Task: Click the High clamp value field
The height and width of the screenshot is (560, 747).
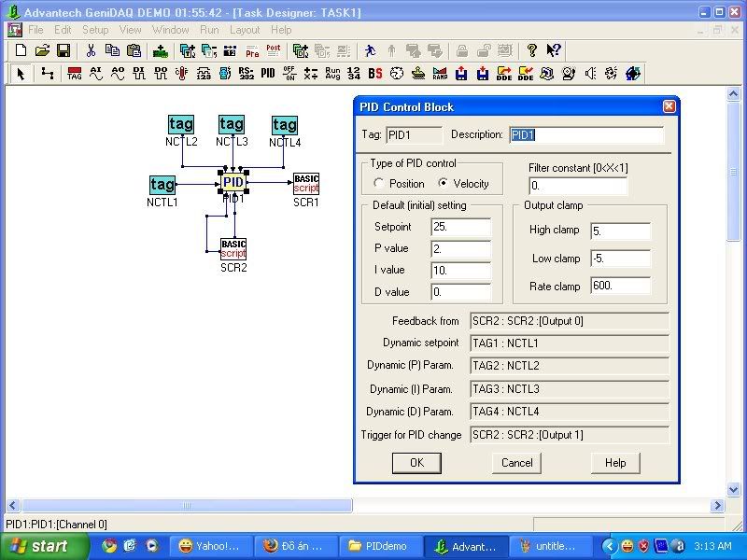Action: [x=620, y=231]
